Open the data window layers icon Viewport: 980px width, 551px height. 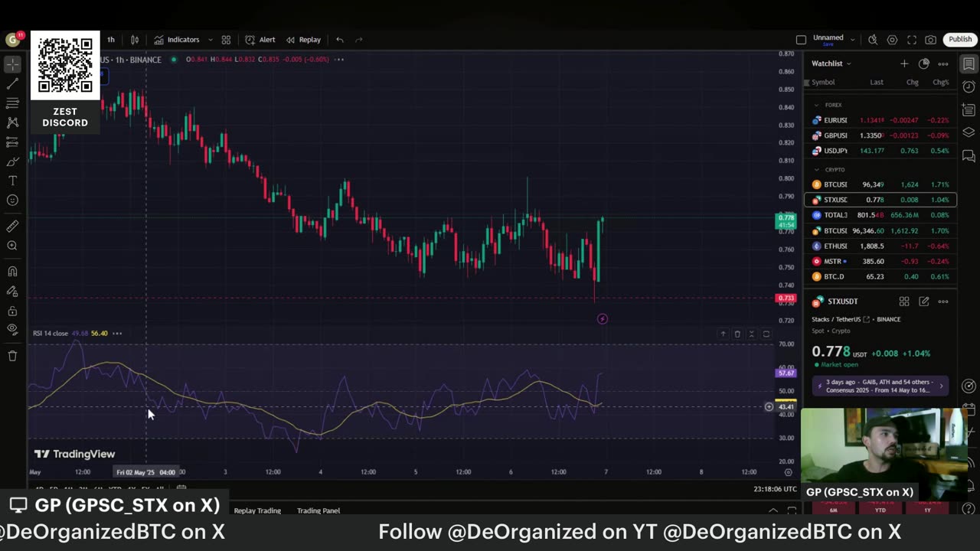point(969,132)
